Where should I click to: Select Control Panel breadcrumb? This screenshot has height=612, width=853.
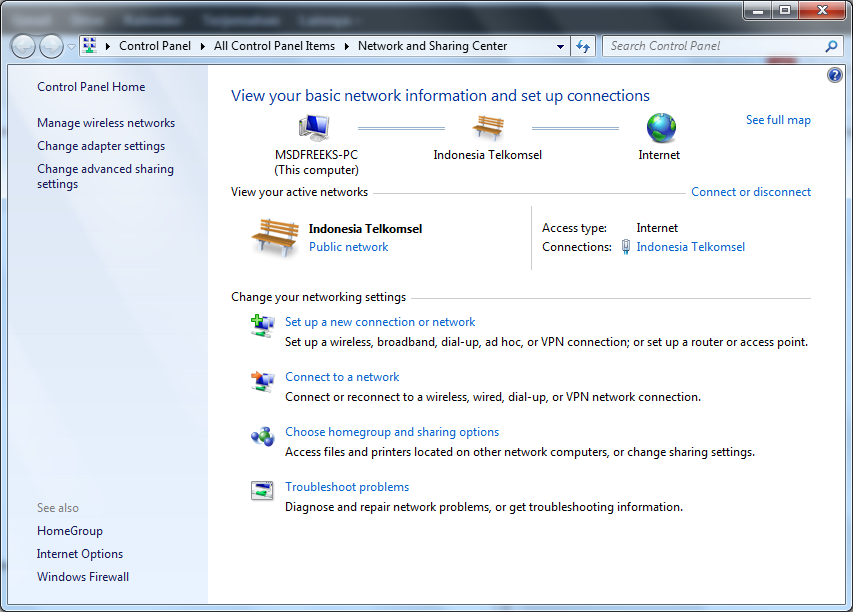click(x=155, y=46)
